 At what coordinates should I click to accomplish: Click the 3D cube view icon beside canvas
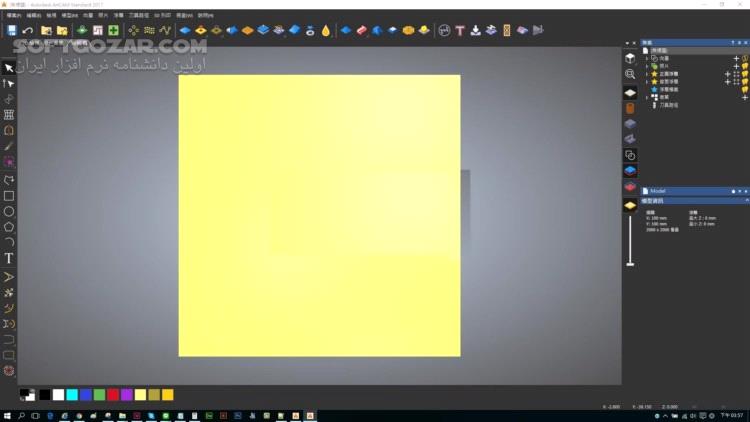[x=630, y=58]
